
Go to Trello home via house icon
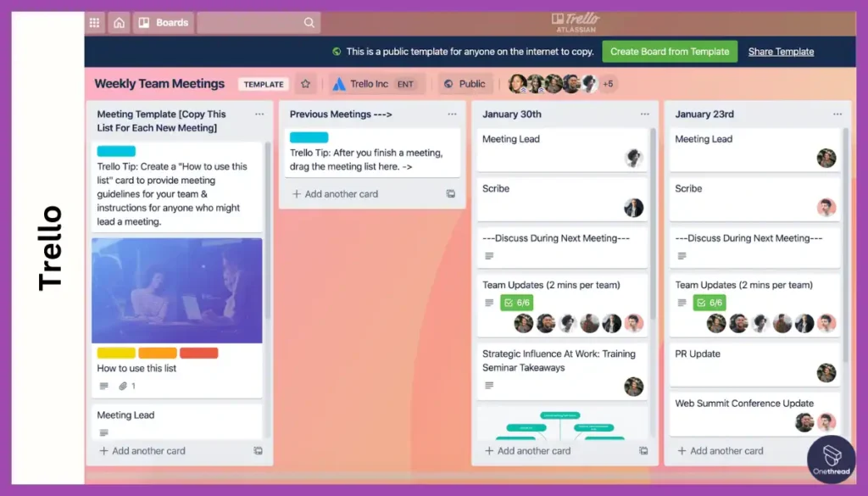pyautogui.click(x=119, y=23)
